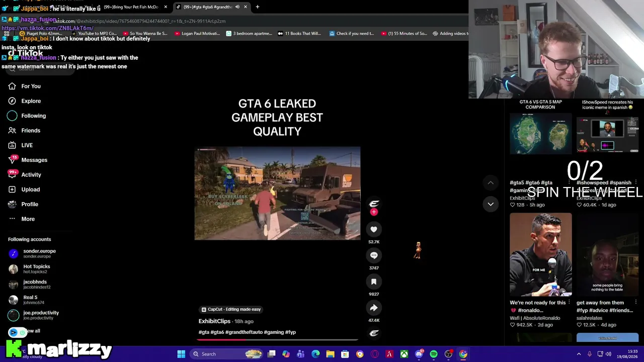The height and width of the screenshot is (362, 644).
Task: Open Microsoft Store from taskbar
Action: tap(345, 354)
